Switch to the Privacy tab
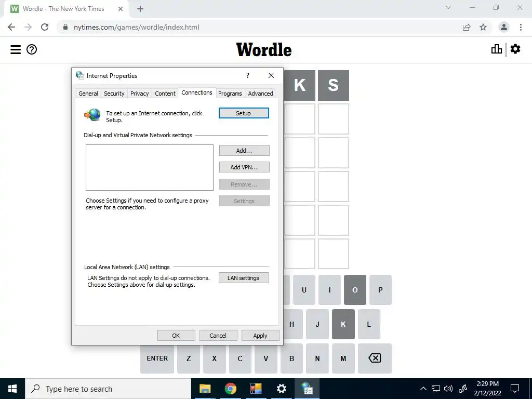The width and height of the screenshot is (532, 399). point(139,94)
